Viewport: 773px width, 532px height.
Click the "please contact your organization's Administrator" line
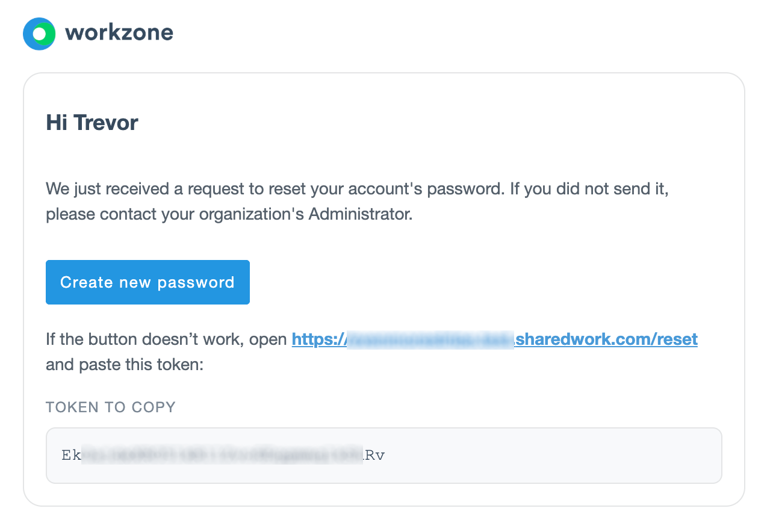[229, 214]
